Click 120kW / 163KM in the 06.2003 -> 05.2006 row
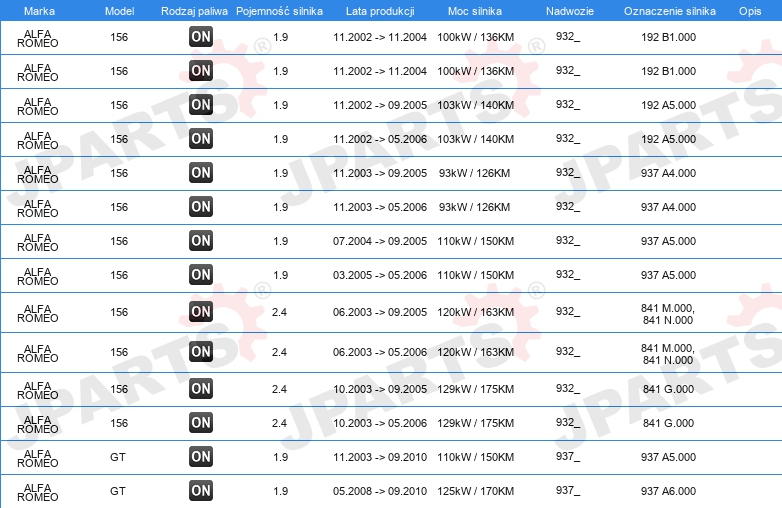782x508 pixels. [475, 352]
